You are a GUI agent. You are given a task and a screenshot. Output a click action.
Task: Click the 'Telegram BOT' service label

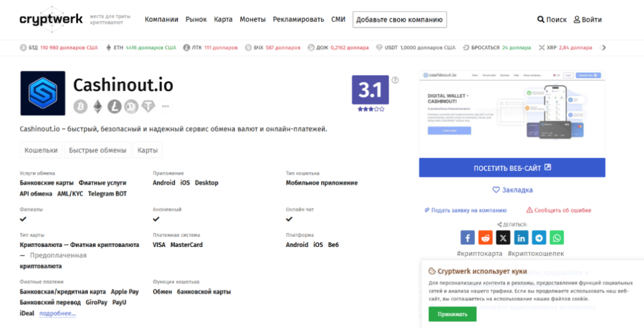[107, 194]
